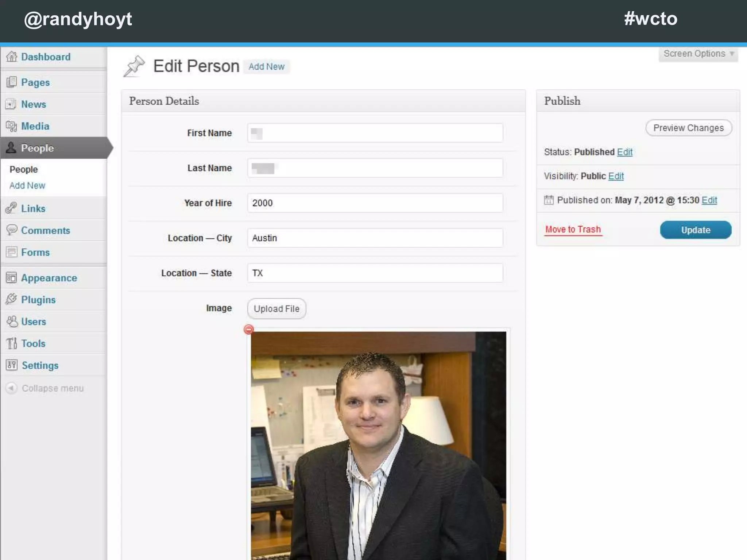Edit the Public visibility setting
This screenshot has width=747, height=560.
click(x=616, y=176)
